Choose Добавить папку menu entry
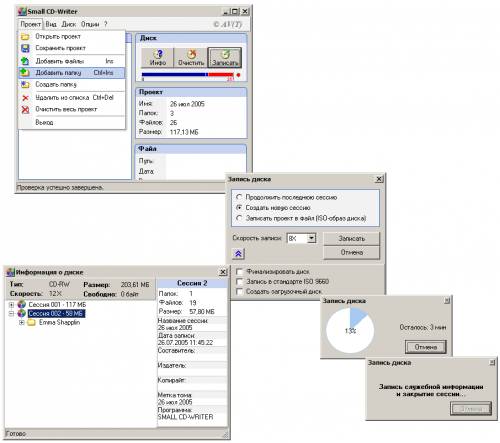The width and height of the screenshot is (500, 443). 72,73
